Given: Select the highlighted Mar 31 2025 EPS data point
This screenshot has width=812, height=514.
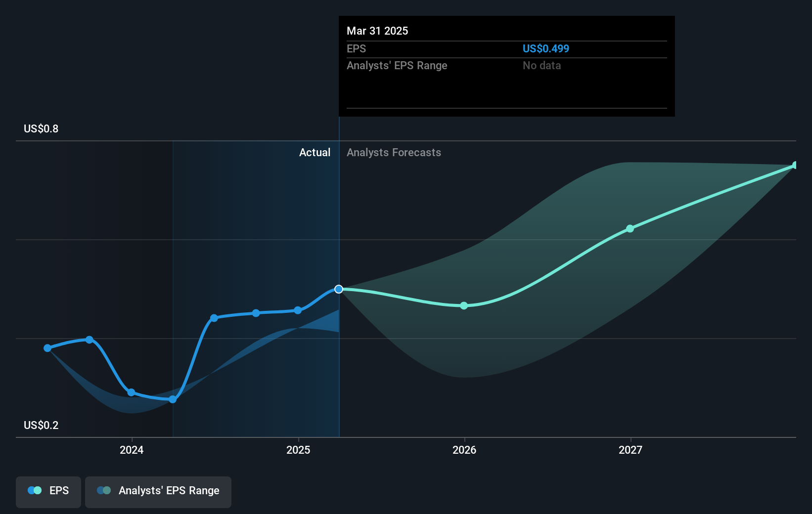Looking at the screenshot, I should coord(339,289).
